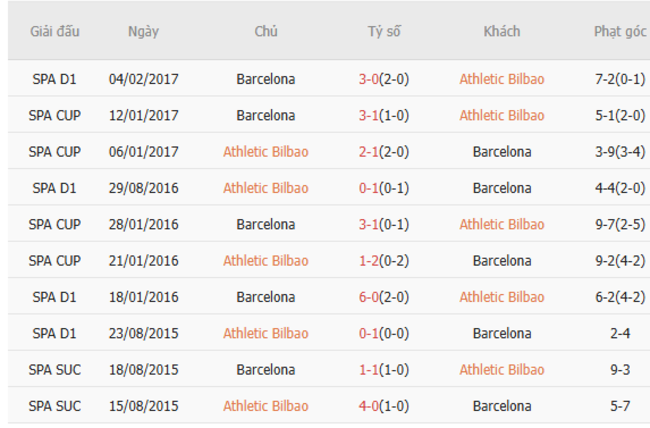Open the 3-1 score of 12/01/2017 match
Screen dimensions: 650x428
pyautogui.click(x=370, y=115)
